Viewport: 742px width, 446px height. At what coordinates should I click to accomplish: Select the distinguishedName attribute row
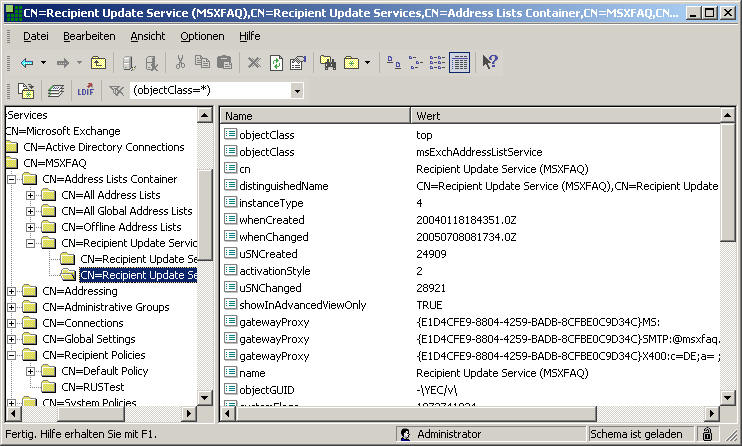coord(471,186)
